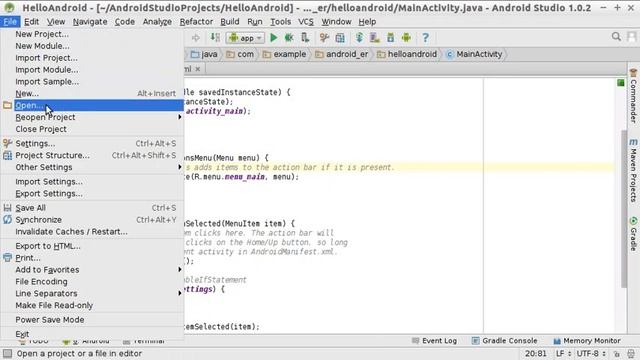Open the app run configuration dropdown
640x360 pixels.
(x=245, y=38)
